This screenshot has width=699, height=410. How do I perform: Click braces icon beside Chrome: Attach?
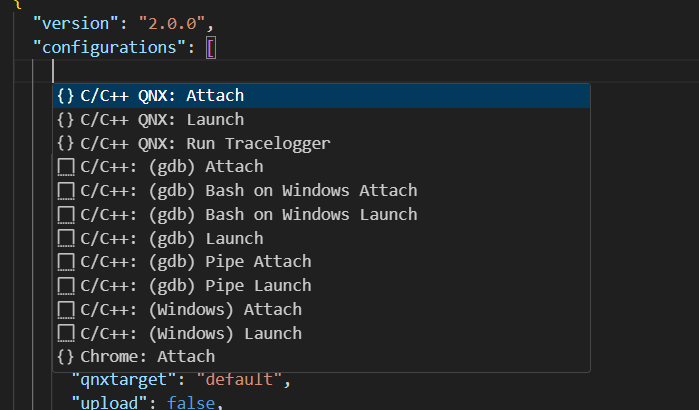click(66, 357)
